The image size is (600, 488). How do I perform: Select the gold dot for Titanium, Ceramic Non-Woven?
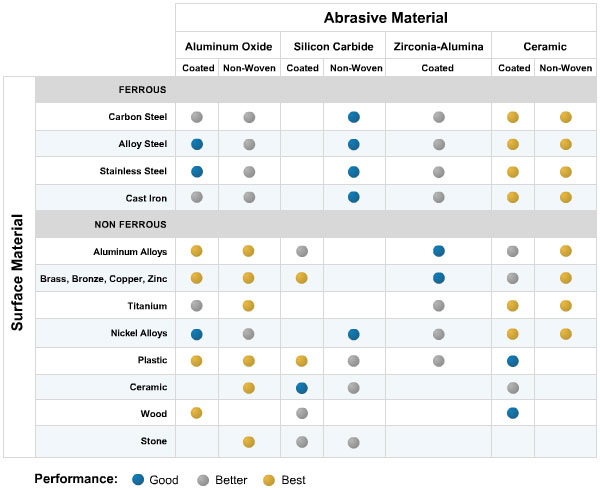click(566, 305)
